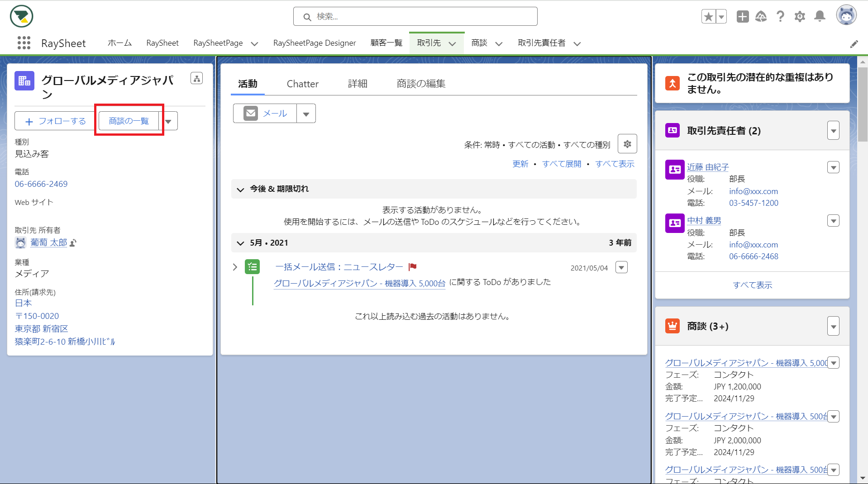Open the activity filter settings gear

click(x=627, y=144)
